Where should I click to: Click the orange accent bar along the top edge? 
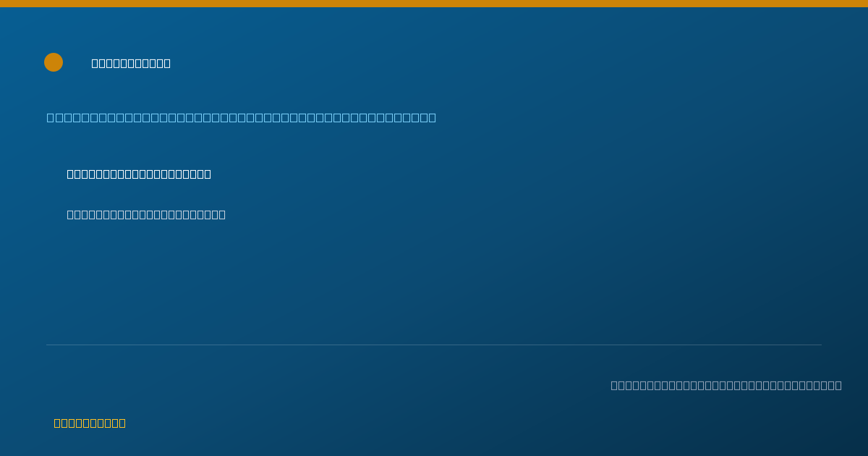click(434, 4)
